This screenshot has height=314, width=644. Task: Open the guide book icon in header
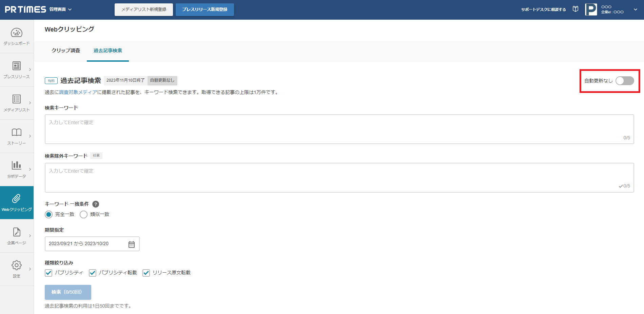(575, 9)
